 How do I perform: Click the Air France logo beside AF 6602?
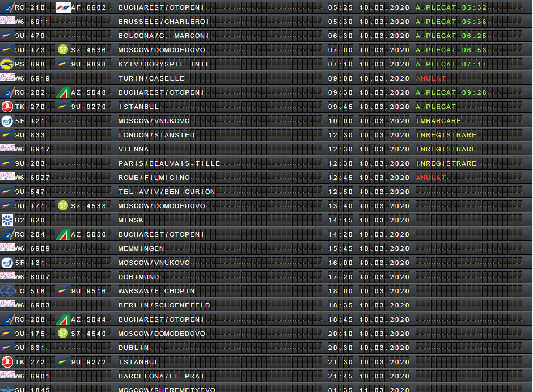coord(63,7)
